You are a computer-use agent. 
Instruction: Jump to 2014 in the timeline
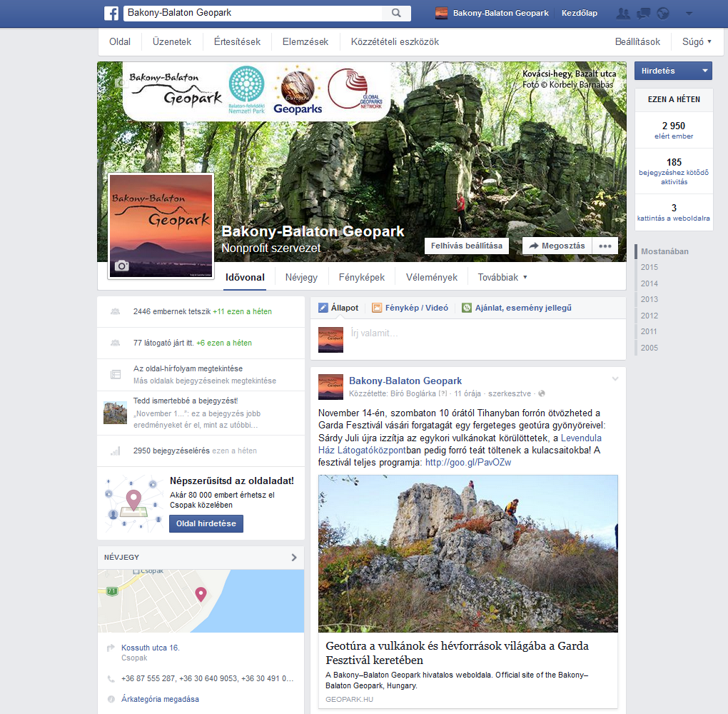[649, 283]
